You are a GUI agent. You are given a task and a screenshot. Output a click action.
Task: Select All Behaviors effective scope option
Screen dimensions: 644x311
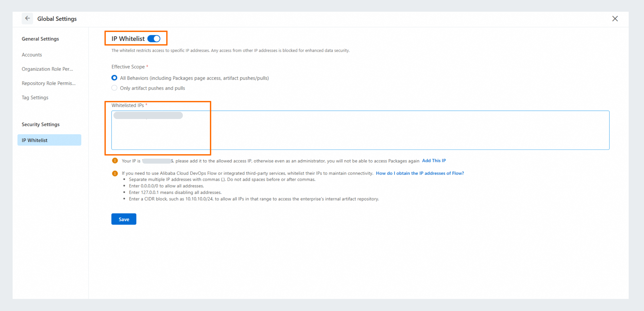point(114,78)
